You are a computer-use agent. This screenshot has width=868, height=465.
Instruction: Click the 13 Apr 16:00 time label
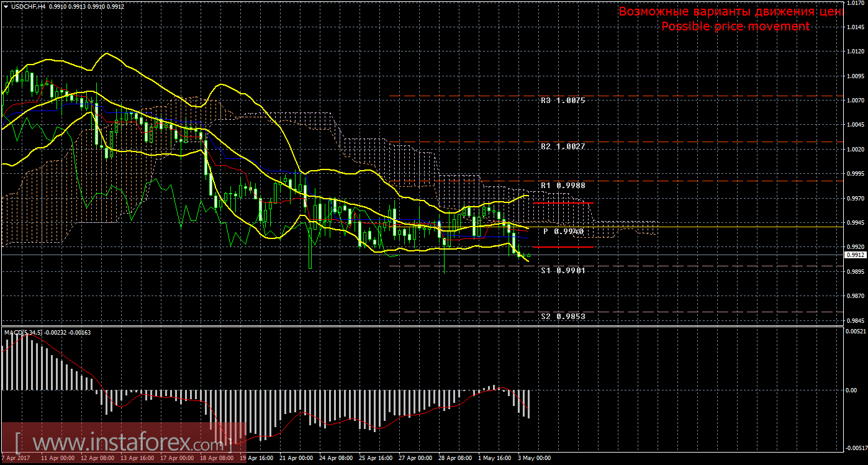click(x=137, y=458)
